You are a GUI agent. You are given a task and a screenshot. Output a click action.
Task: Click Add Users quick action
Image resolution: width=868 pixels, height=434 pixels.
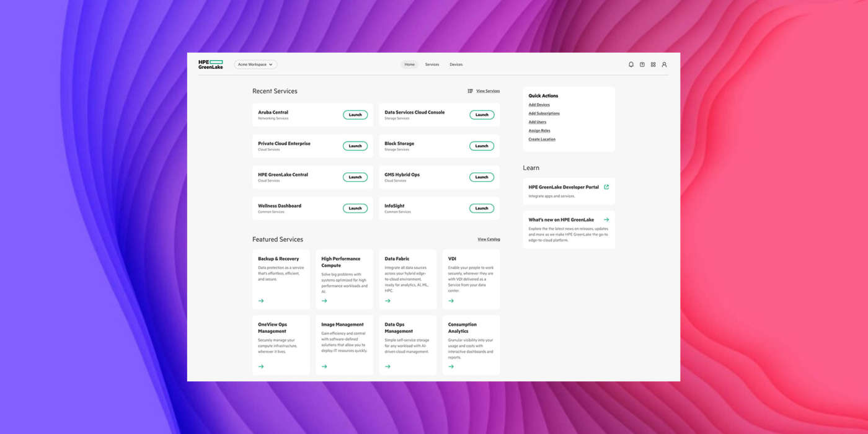(x=537, y=122)
